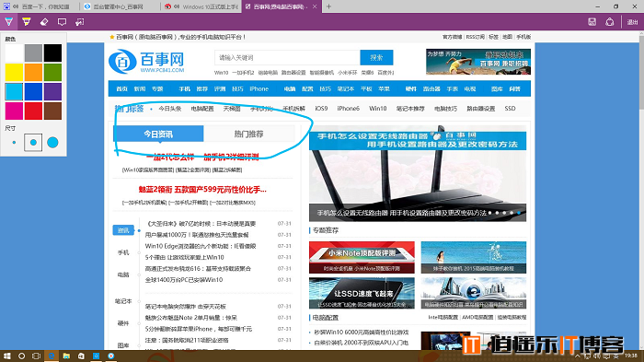
Task: Click the 百事网 site logo
Action: pyautogui.click(x=146, y=62)
